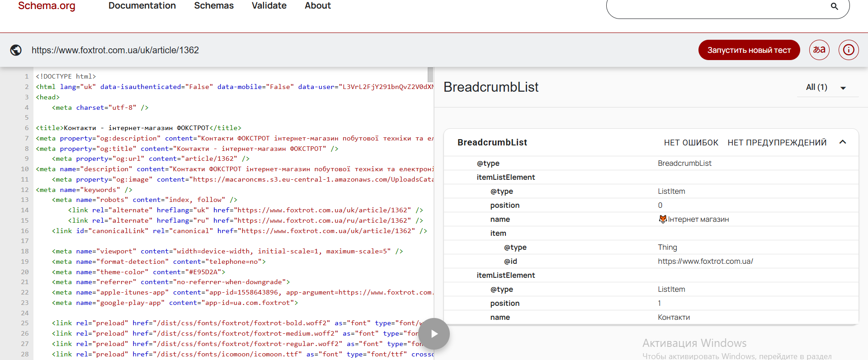The height and width of the screenshot is (360, 868).
Task: Click the position value 0
Action: pos(660,206)
